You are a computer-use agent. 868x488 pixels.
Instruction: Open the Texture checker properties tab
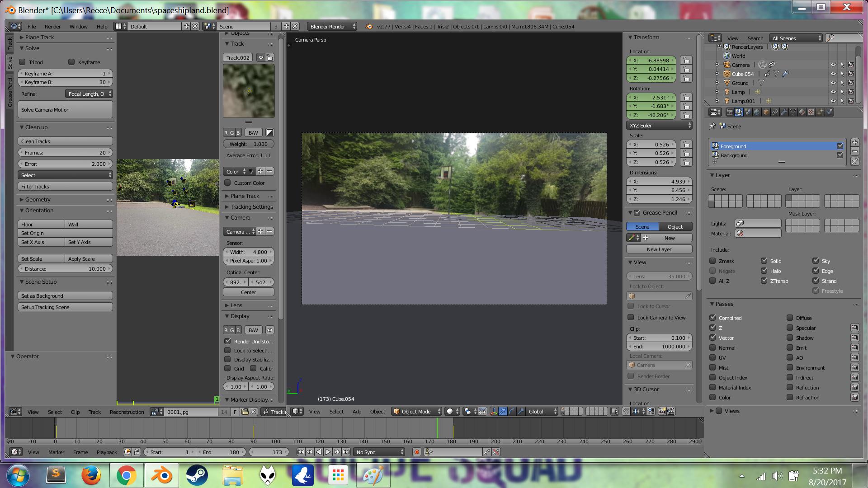(x=811, y=112)
